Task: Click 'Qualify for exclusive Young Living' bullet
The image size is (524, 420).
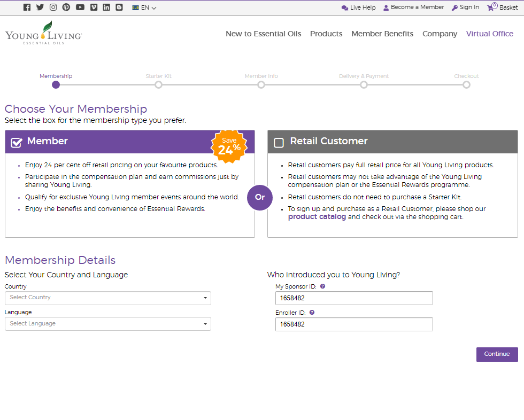Action: [132, 197]
